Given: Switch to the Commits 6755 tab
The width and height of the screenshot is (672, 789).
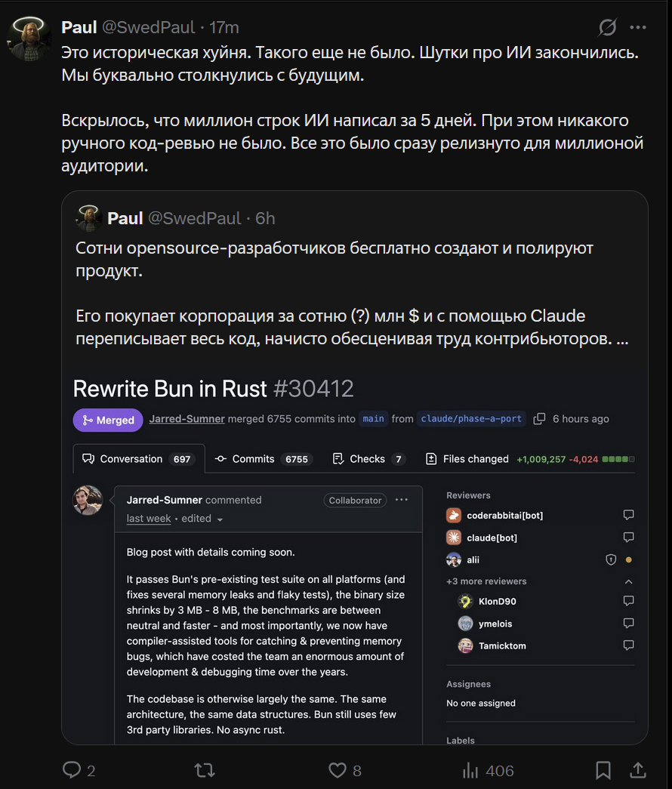Looking at the screenshot, I should click(x=264, y=459).
